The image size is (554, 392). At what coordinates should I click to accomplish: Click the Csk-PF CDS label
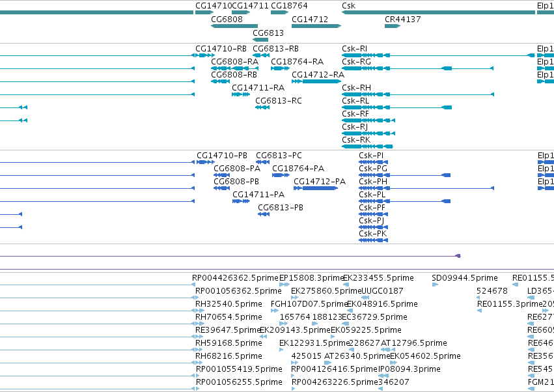coord(372,208)
